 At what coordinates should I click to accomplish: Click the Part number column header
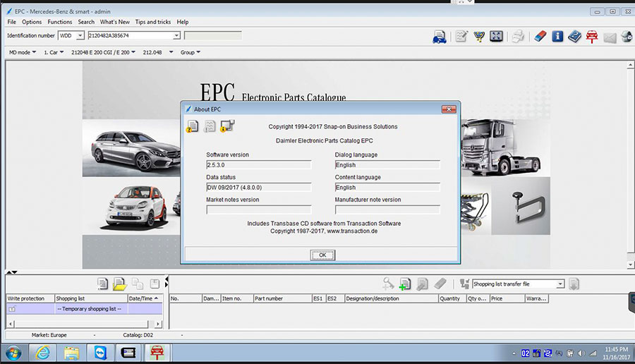pyautogui.click(x=282, y=298)
